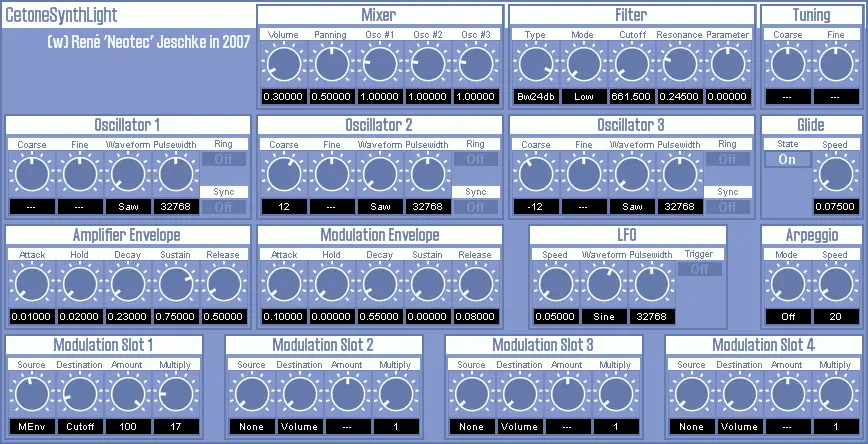Click the Oscillator 2 Waveform knob

click(379, 174)
